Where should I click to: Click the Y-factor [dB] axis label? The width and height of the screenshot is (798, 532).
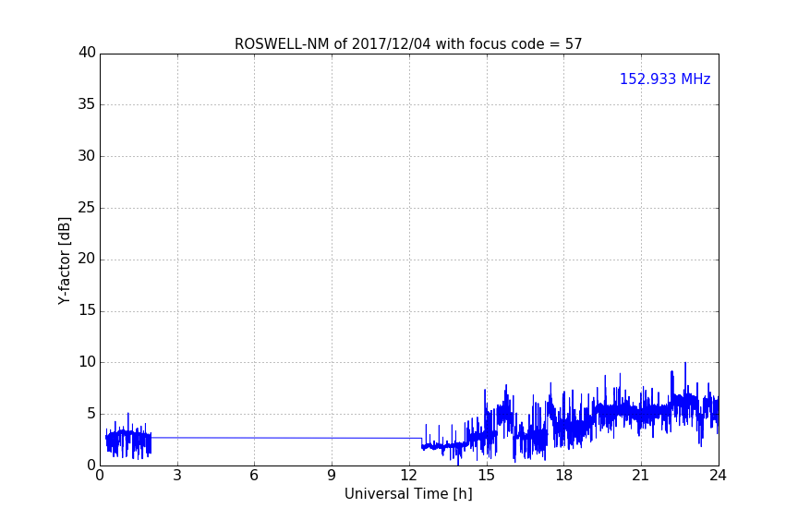point(64,260)
